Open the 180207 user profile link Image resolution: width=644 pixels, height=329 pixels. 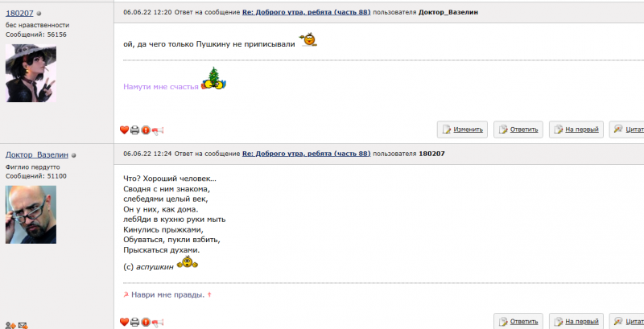pyautogui.click(x=19, y=14)
